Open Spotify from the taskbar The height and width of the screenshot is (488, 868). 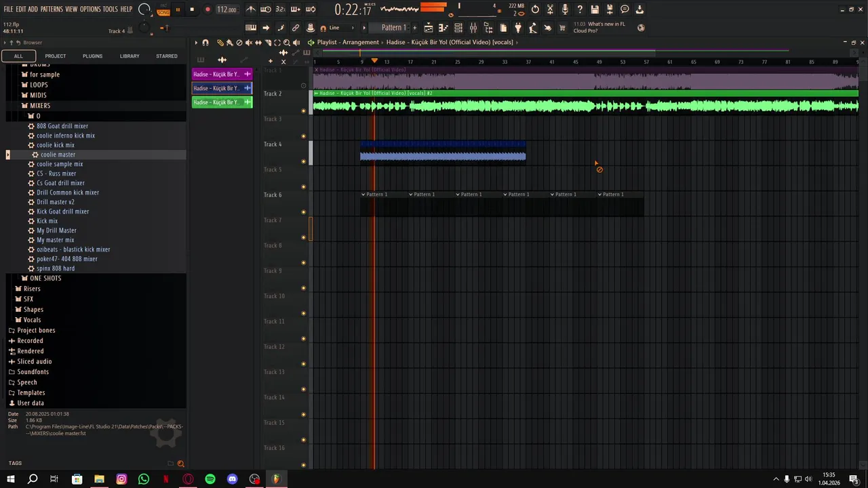(x=210, y=479)
